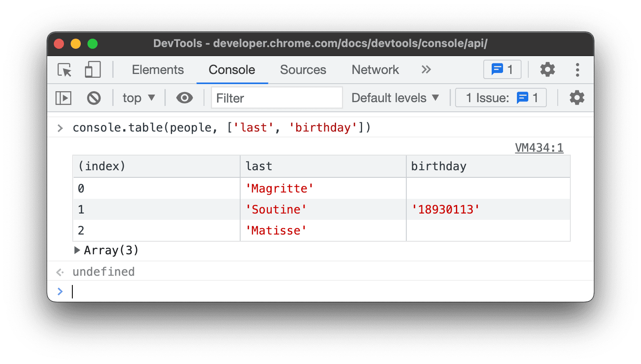Switch to the Elements tab

coord(158,69)
